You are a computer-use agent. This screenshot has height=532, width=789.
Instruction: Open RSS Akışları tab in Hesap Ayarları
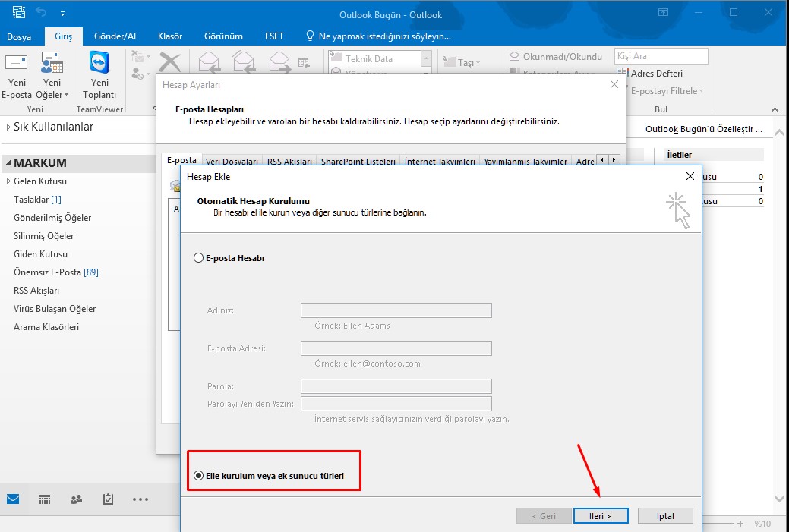point(290,161)
